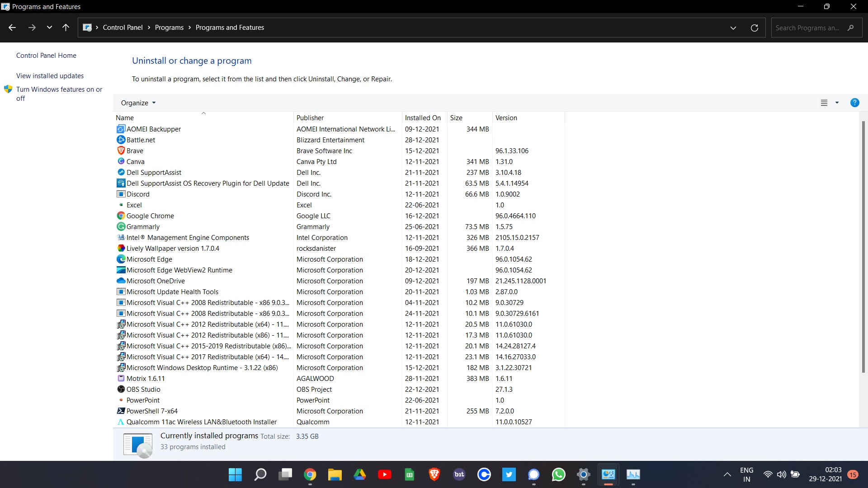This screenshot has height=488, width=868.
Task: Select Microsoft Windows Desktop Runtime row
Action: click(339, 368)
